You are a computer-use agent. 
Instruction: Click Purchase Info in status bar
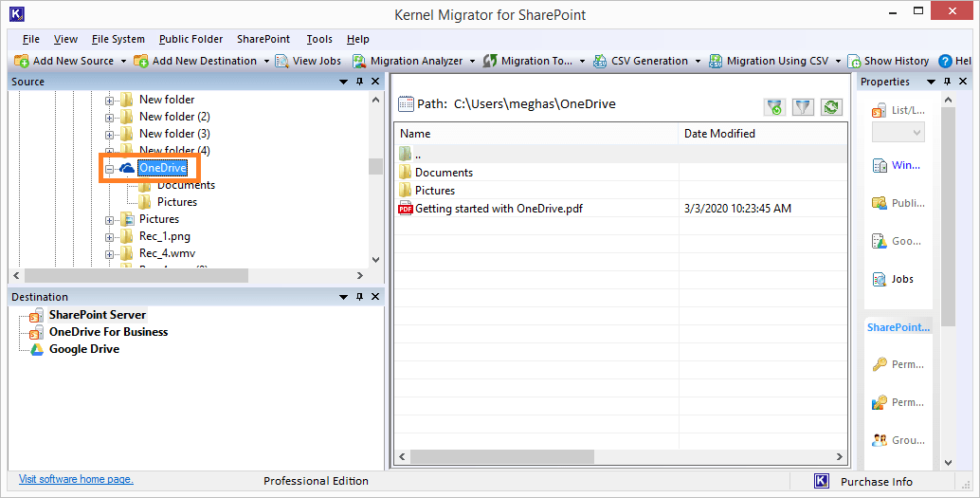click(x=877, y=482)
